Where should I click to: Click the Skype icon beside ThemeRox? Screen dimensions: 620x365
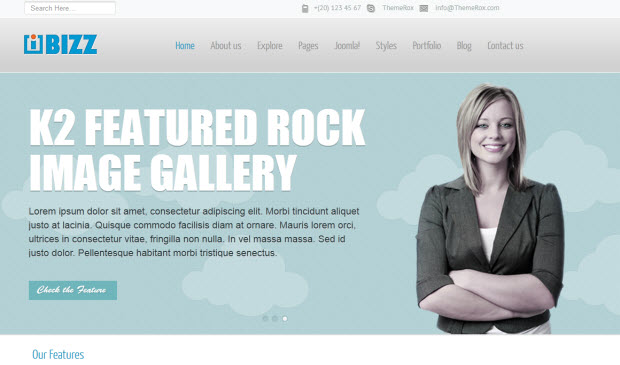point(371,8)
